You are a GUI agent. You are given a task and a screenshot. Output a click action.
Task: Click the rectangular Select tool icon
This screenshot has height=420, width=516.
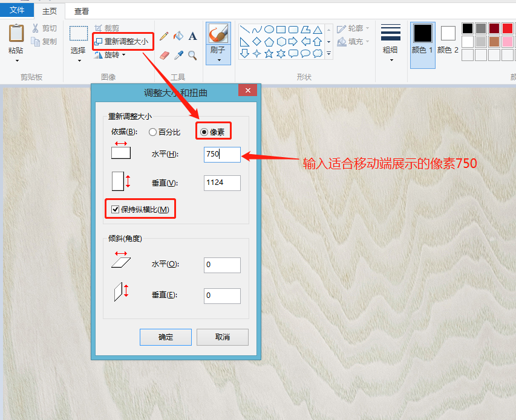79,33
